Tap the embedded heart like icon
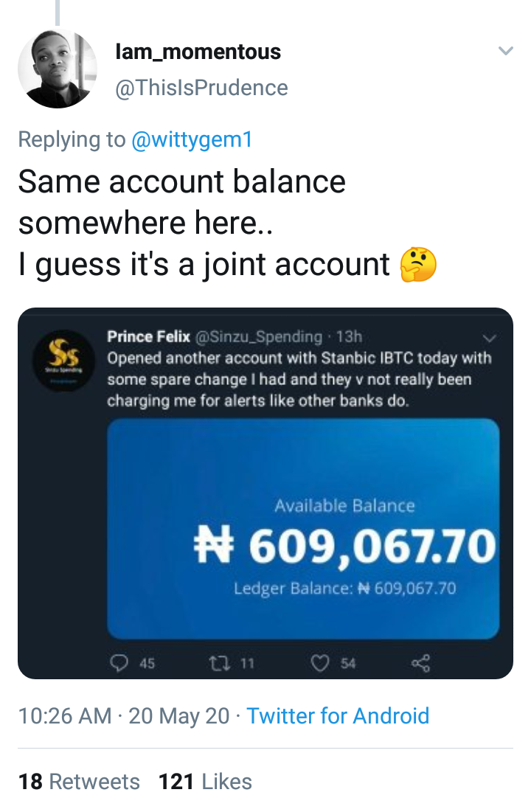This screenshot has width=531, height=812. [x=320, y=663]
